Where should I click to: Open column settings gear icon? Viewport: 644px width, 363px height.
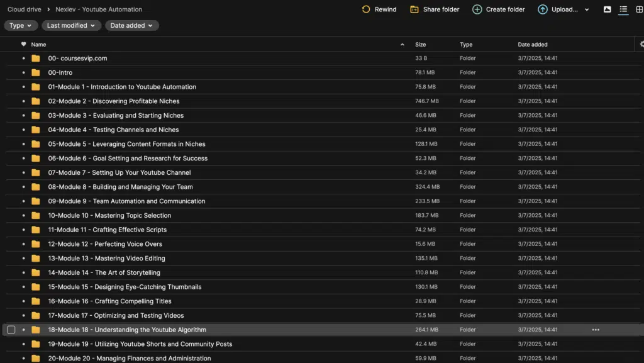pyautogui.click(x=641, y=44)
